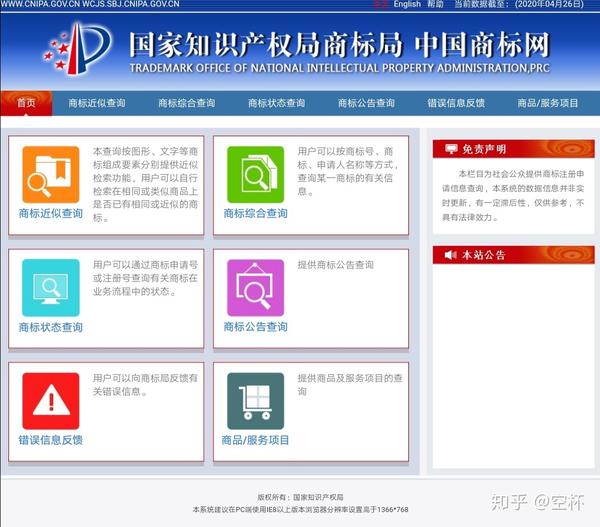
Task: Click the disclaimer paragraph under 免责声明
Action: (513, 196)
